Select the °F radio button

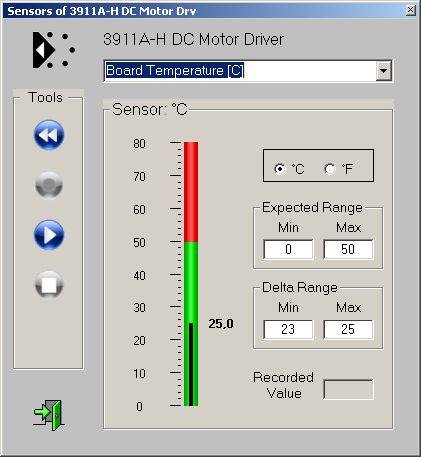click(330, 169)
